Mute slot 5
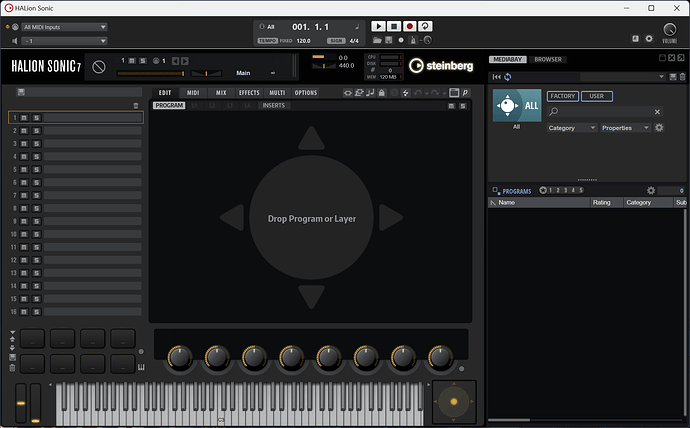690x428 pixels. pyautogui.click(x=24, y=170)
